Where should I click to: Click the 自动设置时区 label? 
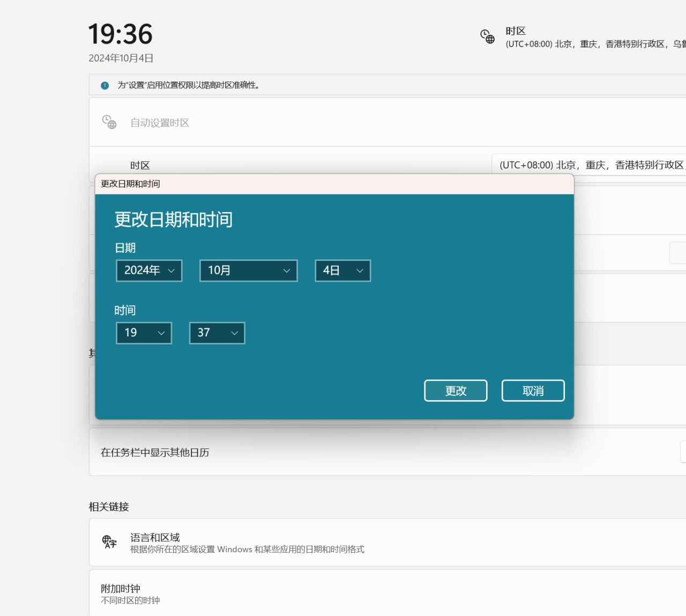click(x=160, y=123)
